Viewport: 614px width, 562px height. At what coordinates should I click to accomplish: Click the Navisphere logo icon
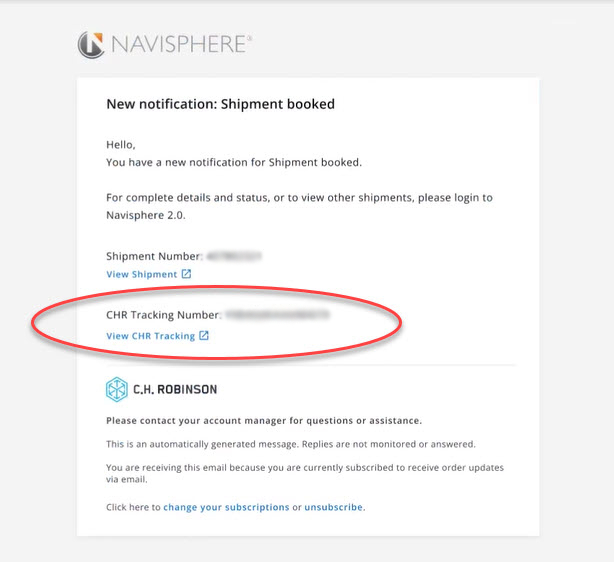tap(91, 44)
